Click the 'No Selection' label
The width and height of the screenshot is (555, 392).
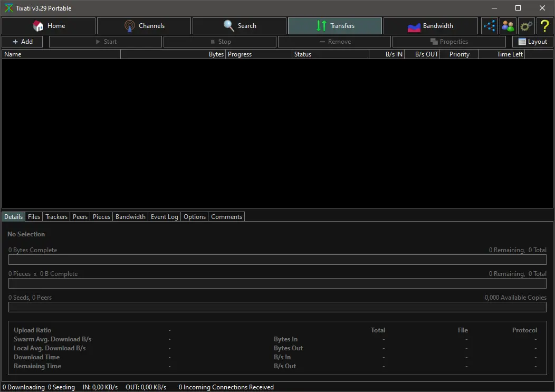(x=26, y=234)
